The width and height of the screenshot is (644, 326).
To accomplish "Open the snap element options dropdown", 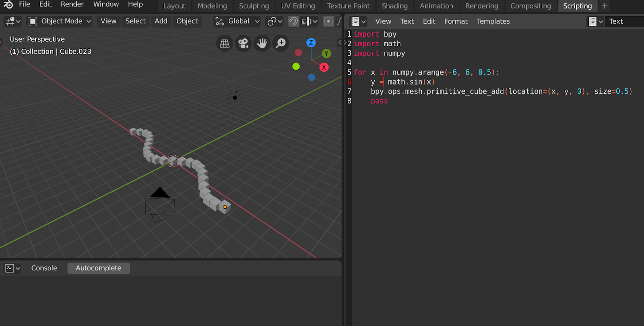I will pyautogui.click(x=310, y=21).
